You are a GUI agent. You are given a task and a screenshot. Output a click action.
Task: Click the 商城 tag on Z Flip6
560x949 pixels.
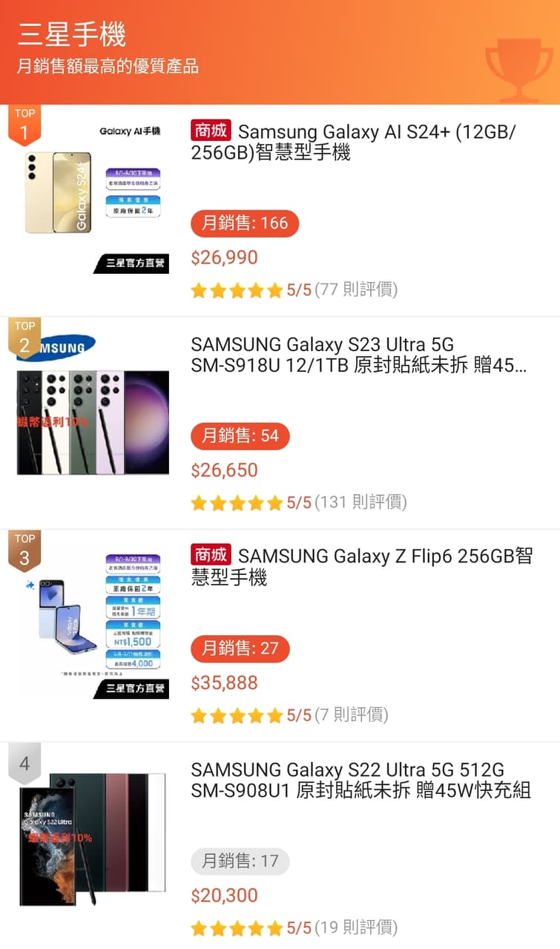pyautogui.click(x=211, y=555)
